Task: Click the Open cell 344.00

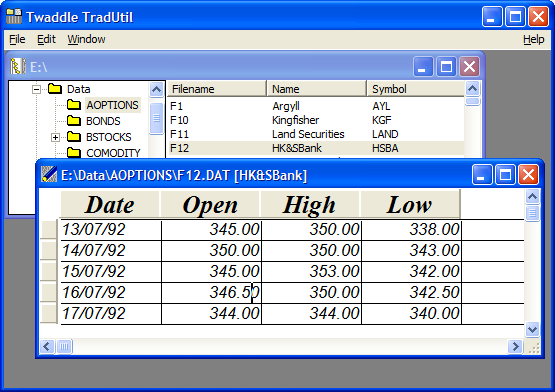Action: 211,313
